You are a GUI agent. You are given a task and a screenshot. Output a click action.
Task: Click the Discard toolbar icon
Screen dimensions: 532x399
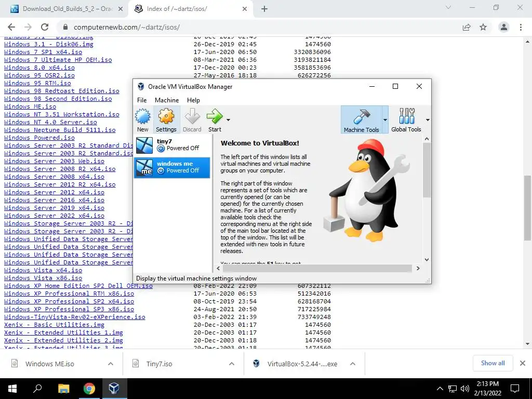(x=192, y=120)
